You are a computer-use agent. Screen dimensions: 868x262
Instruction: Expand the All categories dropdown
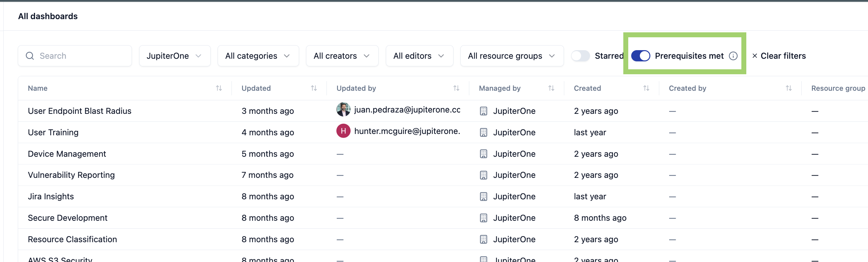click(x=258, y=56)
